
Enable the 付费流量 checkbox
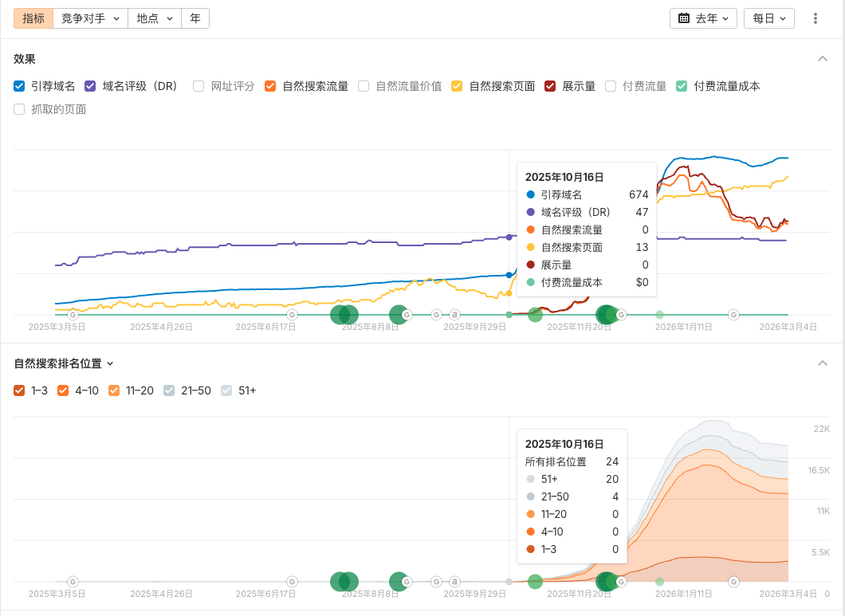(x=610, y=86)
